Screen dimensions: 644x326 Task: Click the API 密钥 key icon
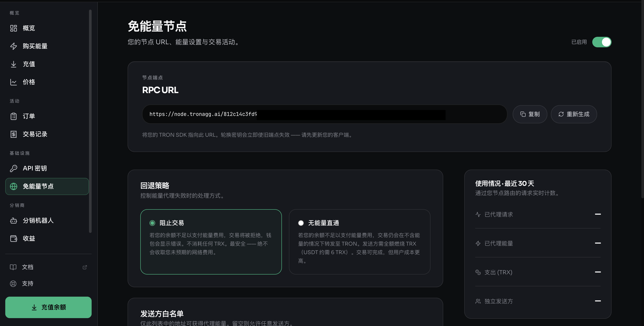point(14,168)
